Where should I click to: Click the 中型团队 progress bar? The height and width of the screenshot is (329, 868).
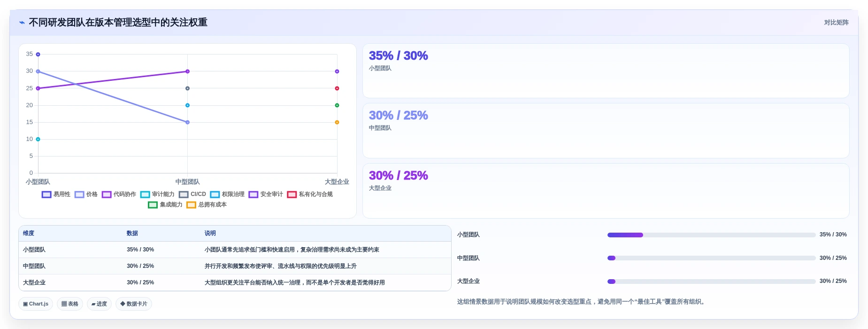711,258
